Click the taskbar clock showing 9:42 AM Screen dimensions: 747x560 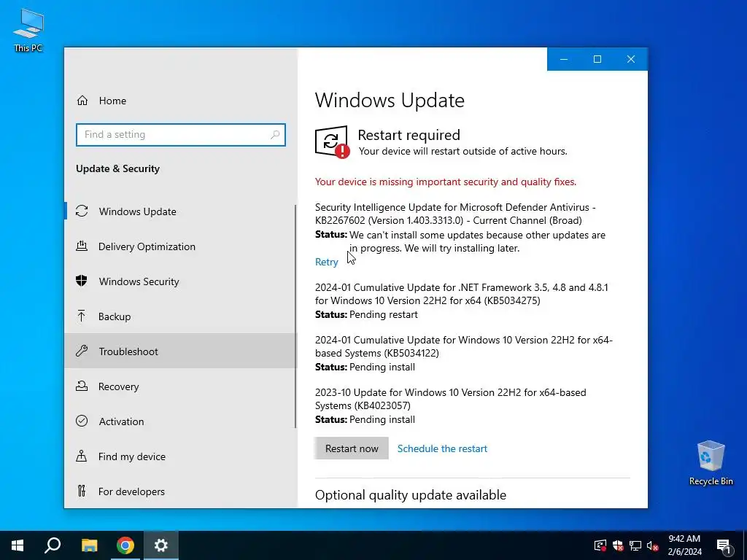[684, 545]
